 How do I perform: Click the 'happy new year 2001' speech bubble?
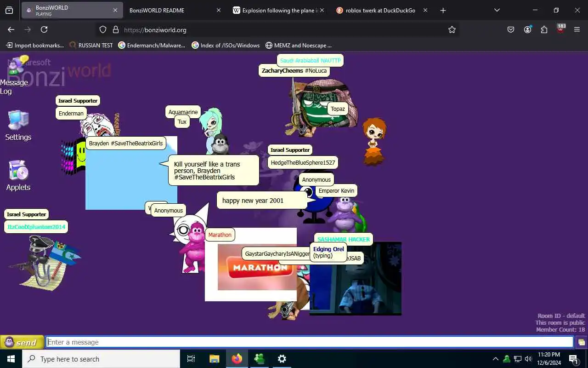click(262, 201)
